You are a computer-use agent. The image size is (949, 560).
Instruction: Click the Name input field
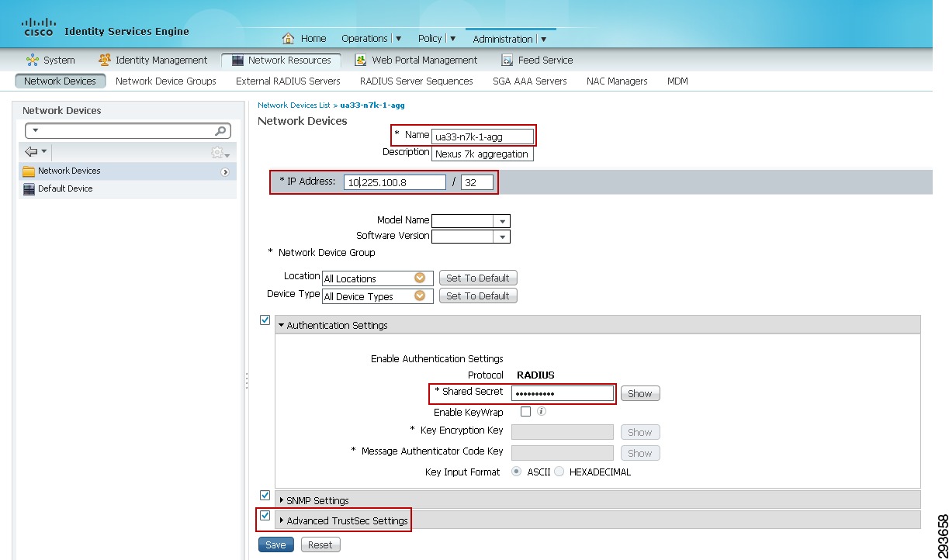483,137
